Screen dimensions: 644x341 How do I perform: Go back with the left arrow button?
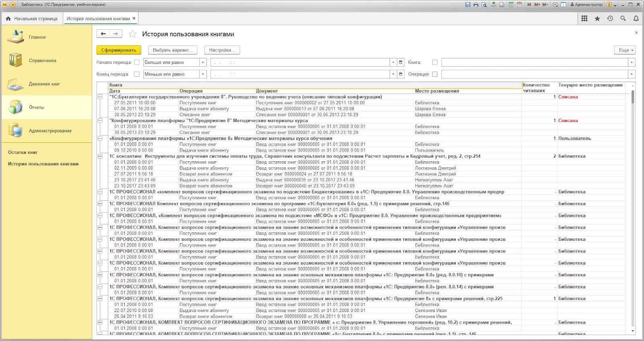(x=103, y=34)
